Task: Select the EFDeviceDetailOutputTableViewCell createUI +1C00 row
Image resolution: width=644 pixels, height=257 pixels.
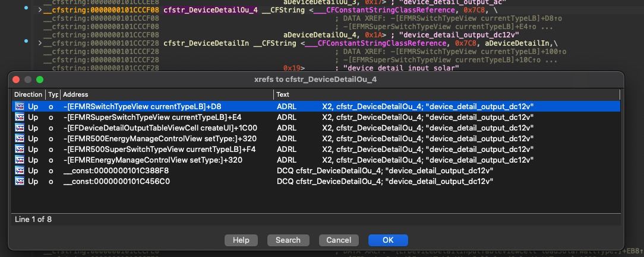Action: (316, 128)
